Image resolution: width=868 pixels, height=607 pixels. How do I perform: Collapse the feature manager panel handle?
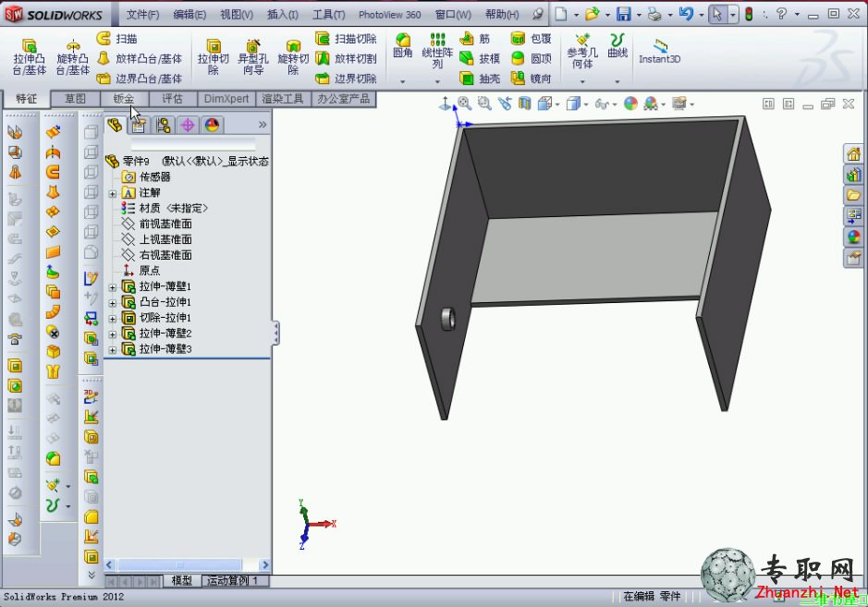pyautogui.click(x=275, y=334)
